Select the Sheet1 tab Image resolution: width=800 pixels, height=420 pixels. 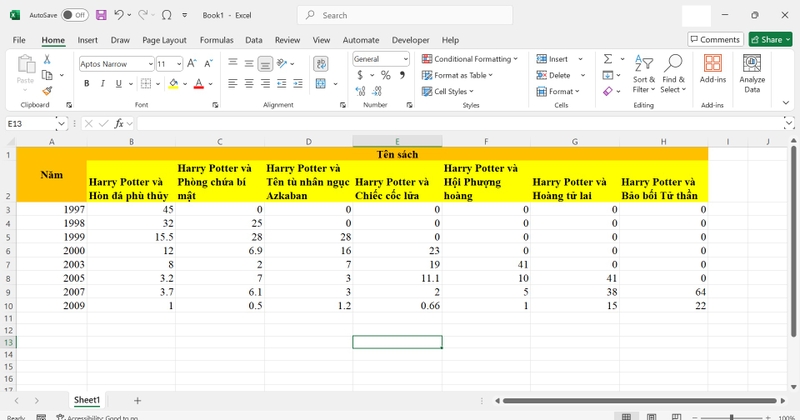(x=87, y=400)
